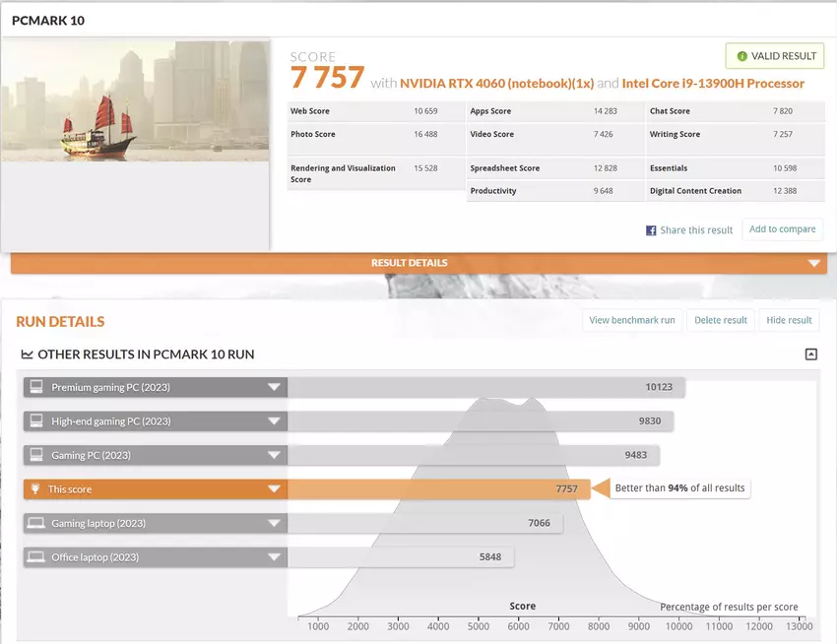837x644 pixels.
Task: Click the desktop icon for Premium gaming PC
Action: [35, 388]
